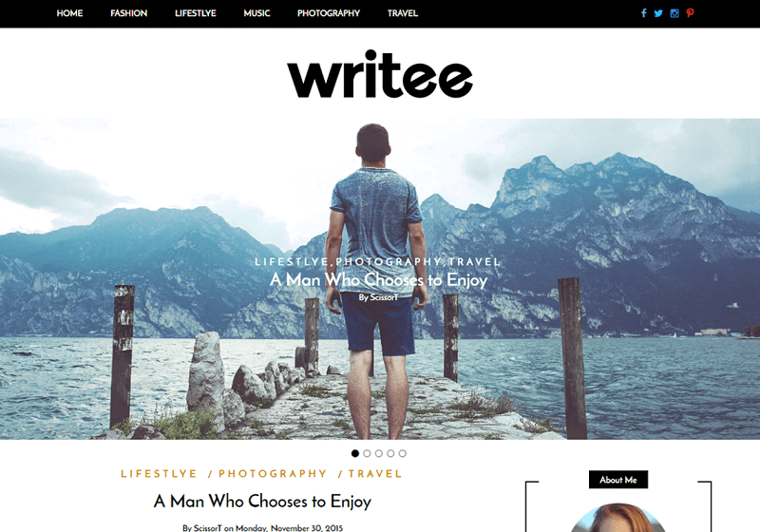Click the writee site logo
The width and height of the screenshot is (760, 532).
coord(380,74)
